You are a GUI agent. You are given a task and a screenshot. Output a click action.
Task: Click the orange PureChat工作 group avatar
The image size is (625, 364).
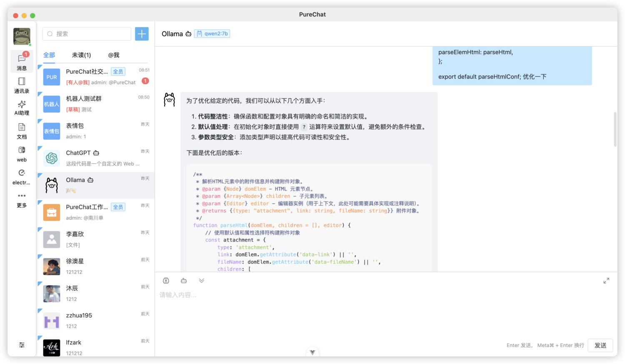coord(52,212)
